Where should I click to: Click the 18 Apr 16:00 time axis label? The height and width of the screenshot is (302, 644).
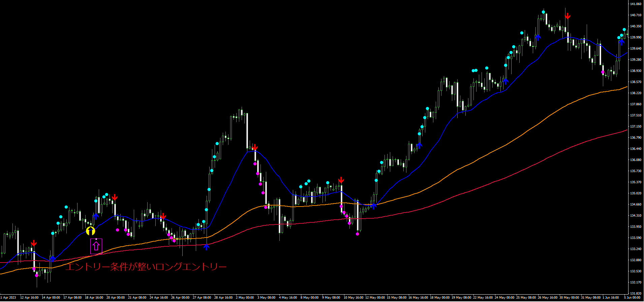(94, 298)
